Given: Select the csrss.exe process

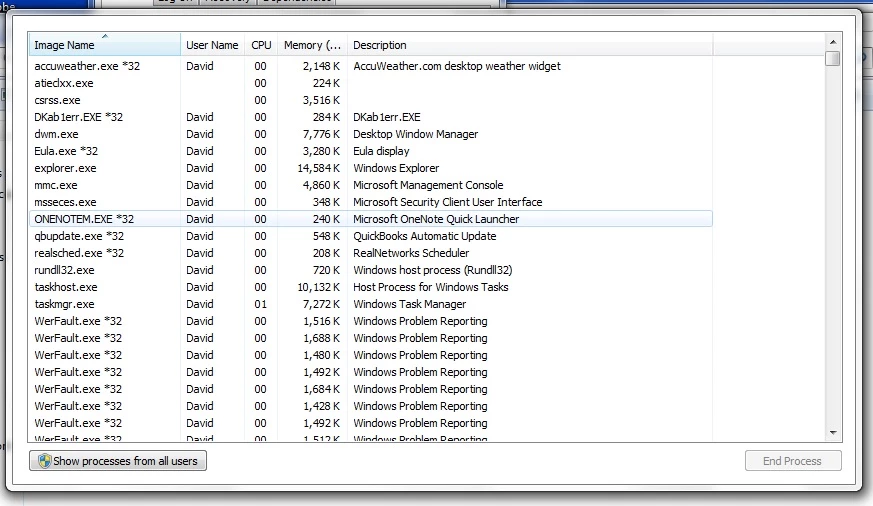Looking at the screenshot, I should click(x=371, y=100).
